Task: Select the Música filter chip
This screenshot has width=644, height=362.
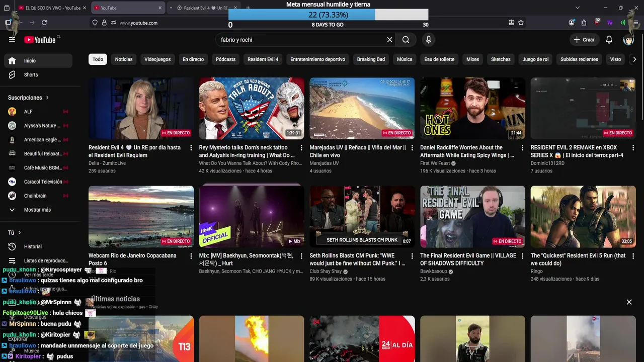Action: [x=405, y=59]
